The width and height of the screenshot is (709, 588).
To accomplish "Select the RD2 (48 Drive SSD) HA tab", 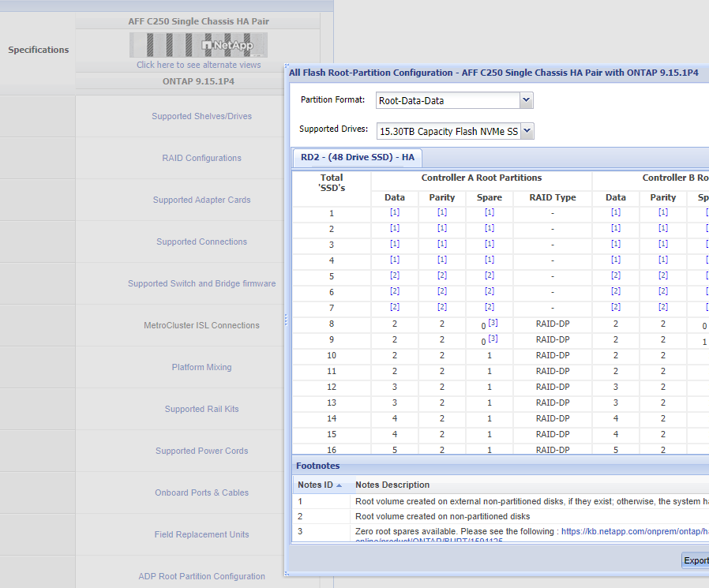I will 358,157.
